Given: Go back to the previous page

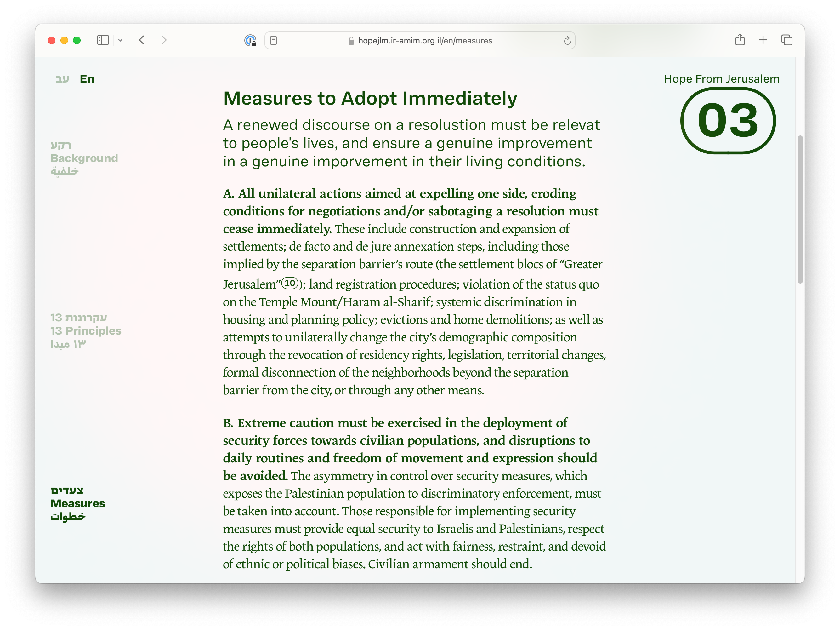Looking at the screenshot, I should click(x=142, y=40).
